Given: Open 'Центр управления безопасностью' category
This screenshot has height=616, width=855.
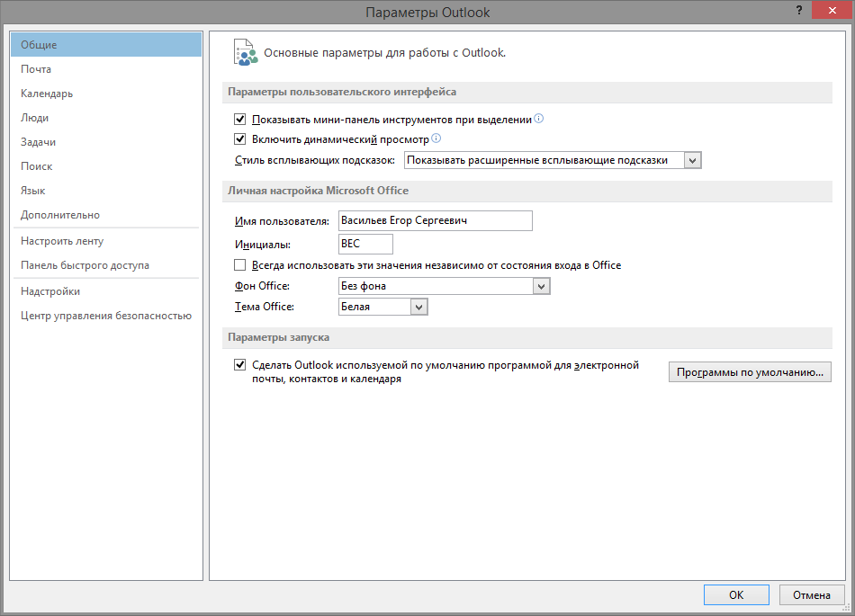Looking at the screenshot, I should tap(106, 316).
